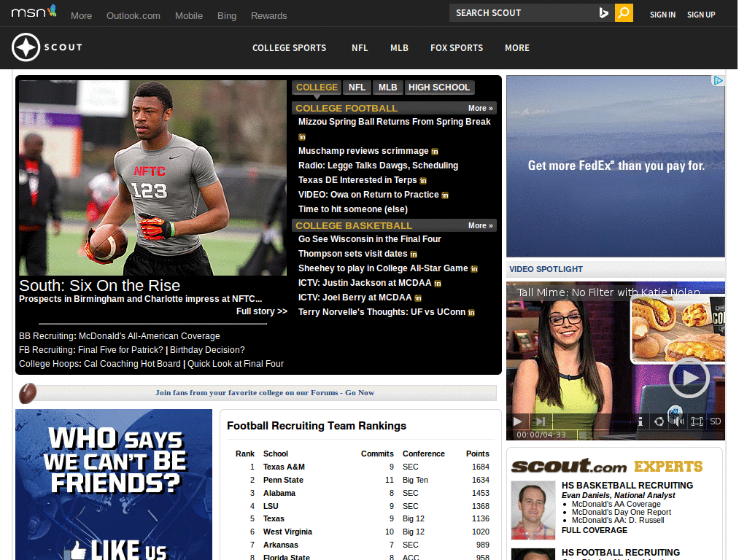Image resolution: width=747 pixels, height=560 pixels.
Task: Expand More link for College Basketball section
Action: 480,226
